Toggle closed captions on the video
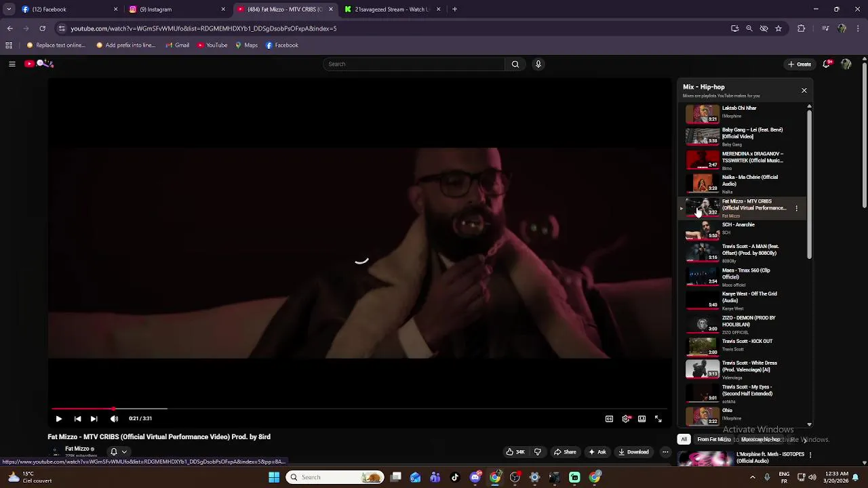868x488 pixels. (x=609, y=419)
